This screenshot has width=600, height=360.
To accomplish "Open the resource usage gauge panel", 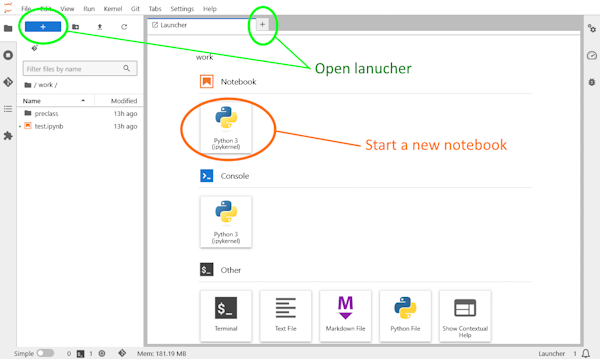I will pyautogui.click(x=592, y=55).
